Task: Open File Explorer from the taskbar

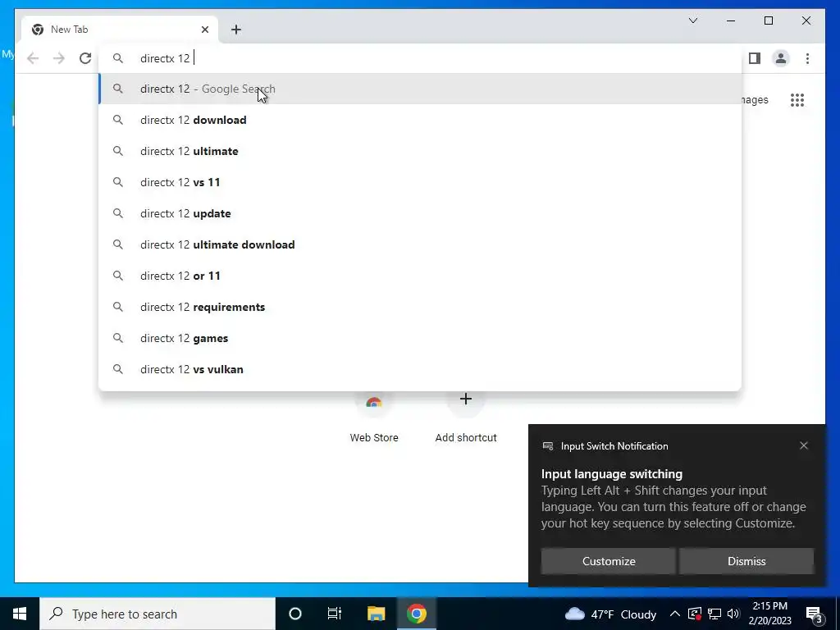Action: click(x=376, y=614)
